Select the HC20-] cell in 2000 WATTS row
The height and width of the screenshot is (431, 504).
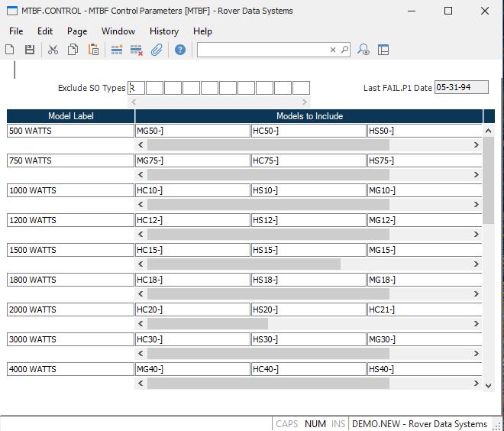pyautogui.click(x=192, y=309)
